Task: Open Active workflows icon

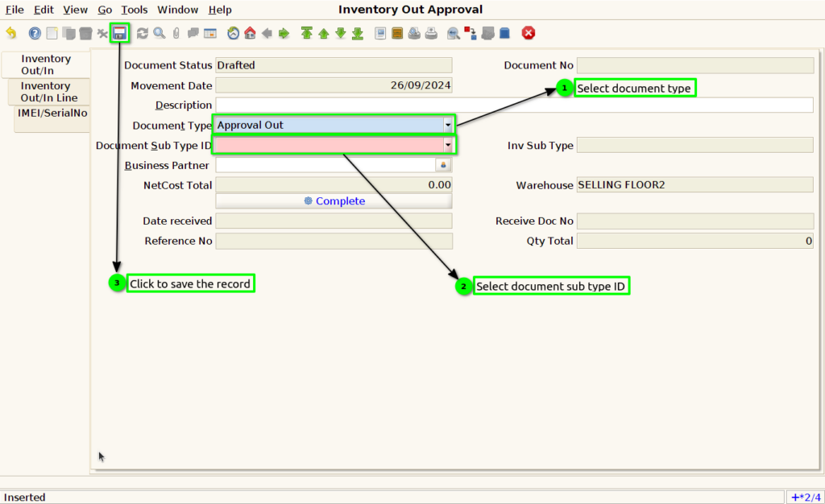Action: pyautogui.click(x=471, y=33)
